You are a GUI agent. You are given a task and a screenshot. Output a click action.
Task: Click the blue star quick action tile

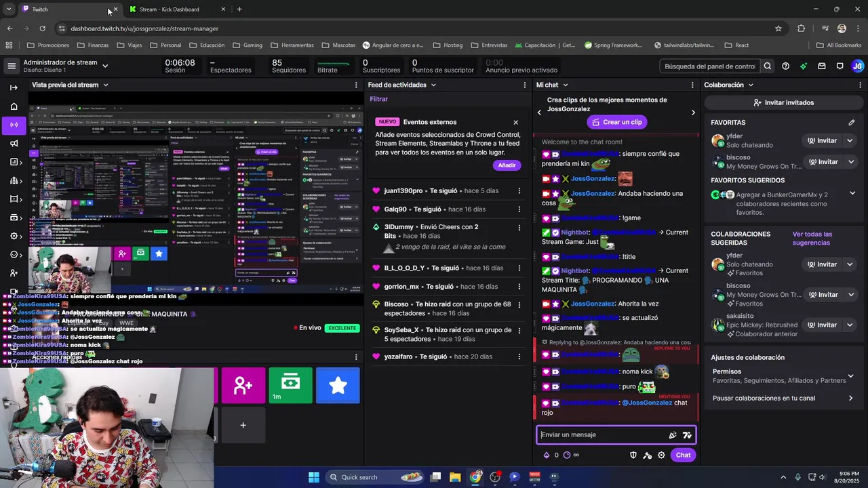338,385
